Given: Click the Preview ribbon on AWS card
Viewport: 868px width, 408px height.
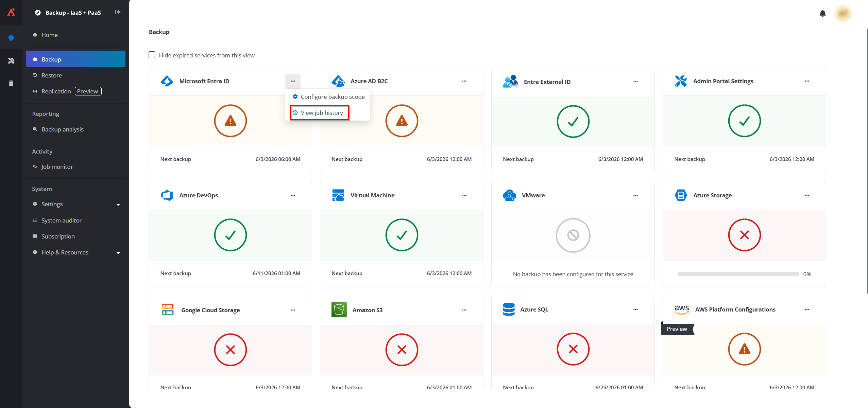Looking at the screenshot, I should 677,329.
